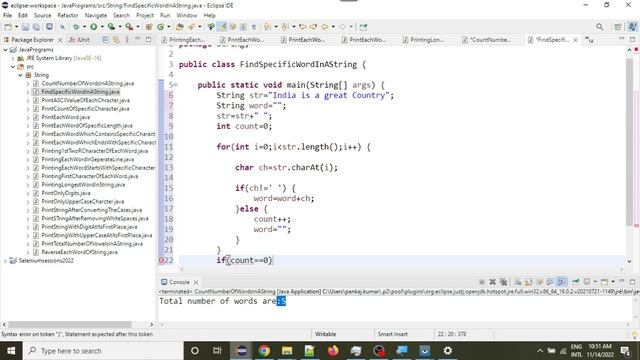Open the New file dropdown arrow
Screen dimensions: 640x360
coord(17,27)
